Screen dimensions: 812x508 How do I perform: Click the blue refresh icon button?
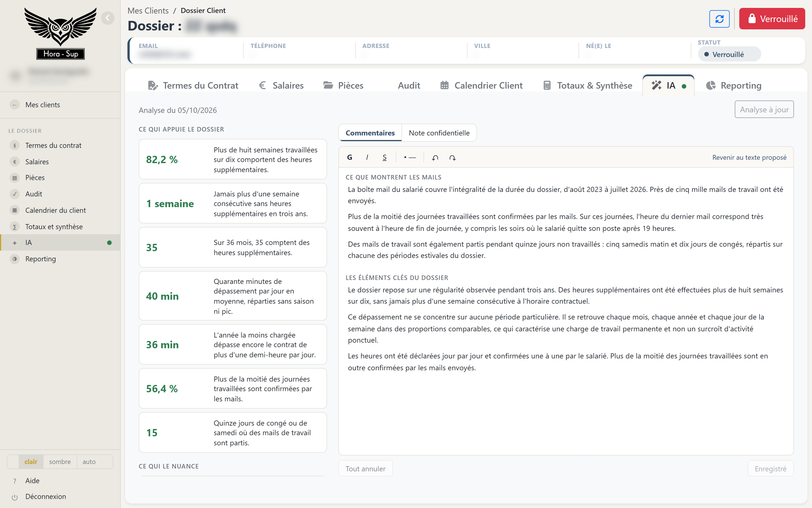[719, 19]
